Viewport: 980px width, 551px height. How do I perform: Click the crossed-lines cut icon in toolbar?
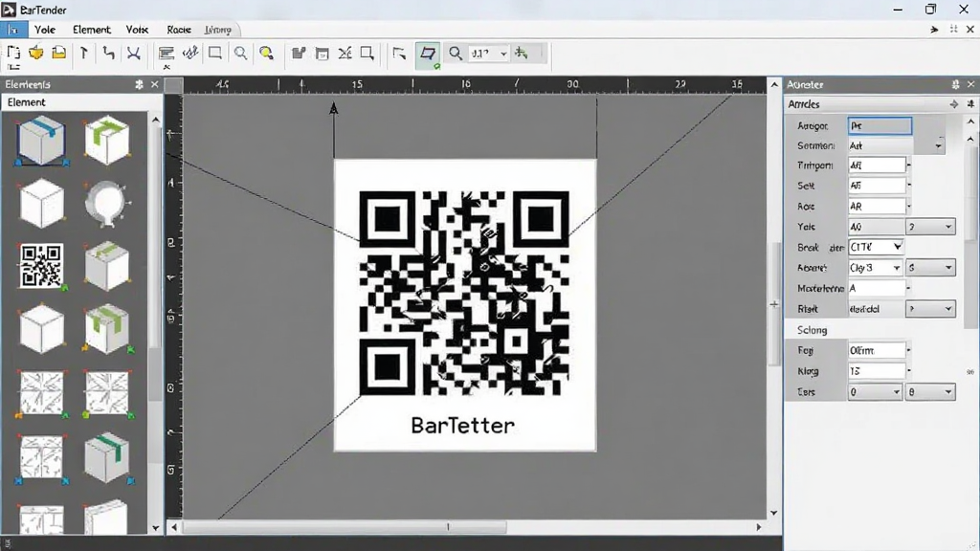[x=133, y=54]
